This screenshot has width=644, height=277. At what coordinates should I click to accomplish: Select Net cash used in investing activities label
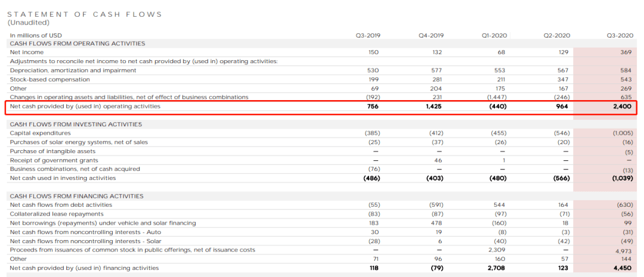click(x=63, y=178)
